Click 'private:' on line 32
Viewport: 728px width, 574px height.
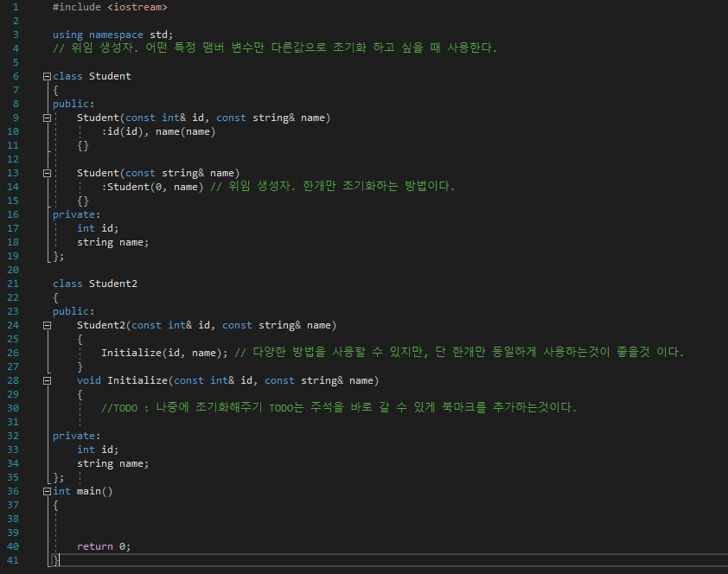tap(76, 436)
